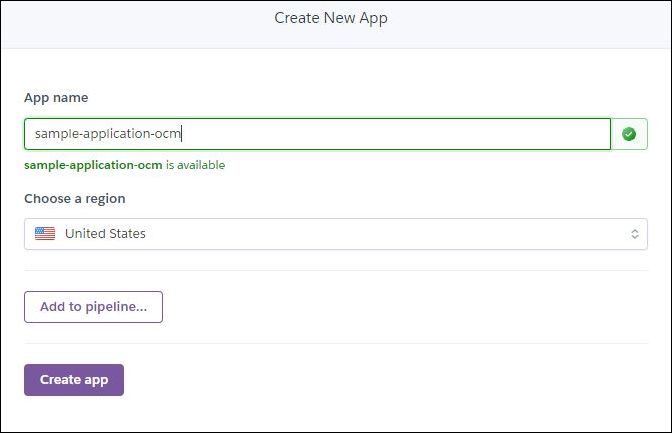The image size is (672, 433).
Task: Click the bold sample-application-ocm availability text
Action: (x=93, y=165)
